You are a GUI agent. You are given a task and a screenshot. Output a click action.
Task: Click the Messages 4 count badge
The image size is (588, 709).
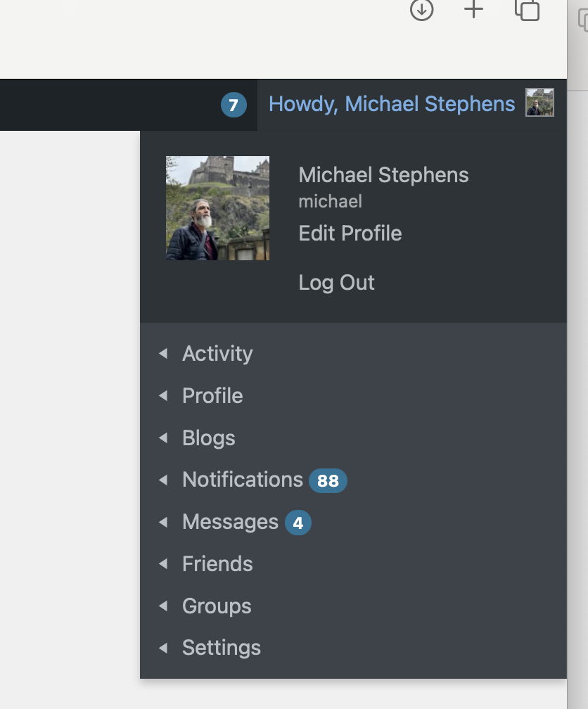click(298, 523)
